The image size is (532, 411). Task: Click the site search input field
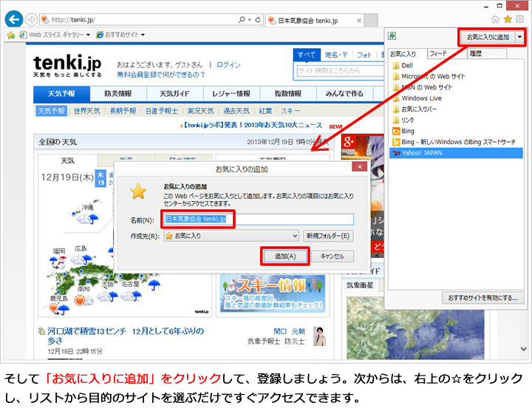341,70
